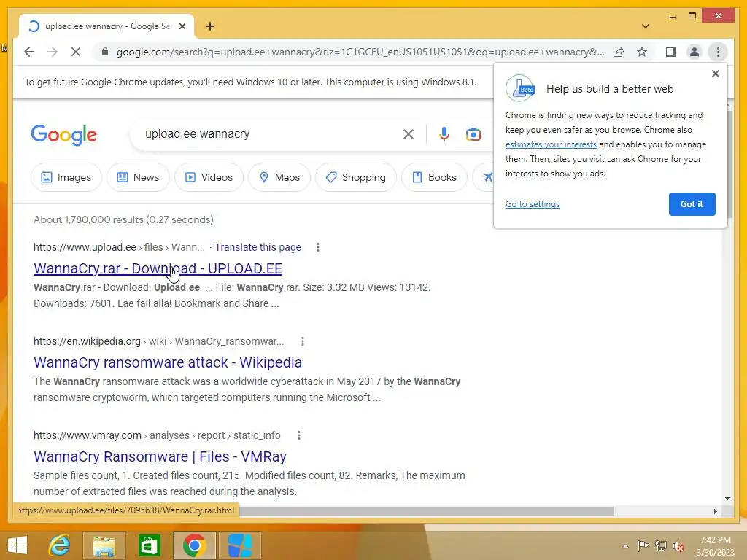Image resolution: width=747 pixels, height=560 pixels.
Task: Click the search field containing upload.ee wannacry
Action: [x=267, y=134]
